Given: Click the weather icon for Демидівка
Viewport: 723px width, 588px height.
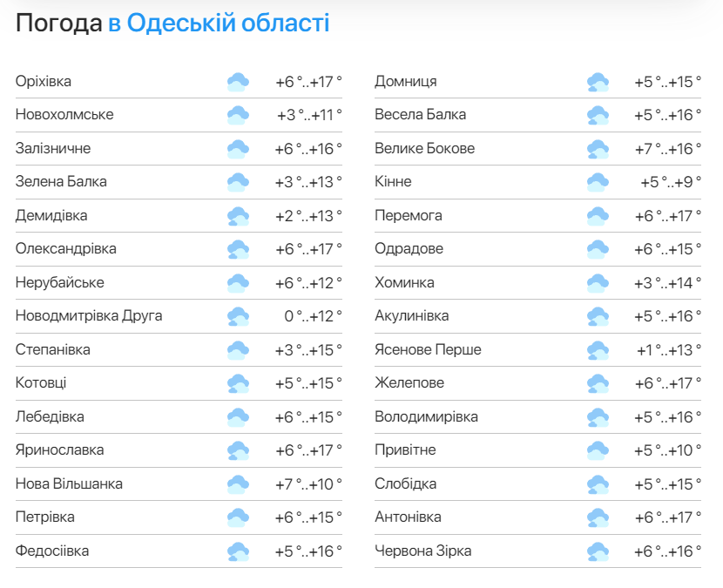Looking at the screenshot, I should pos(238,216).
